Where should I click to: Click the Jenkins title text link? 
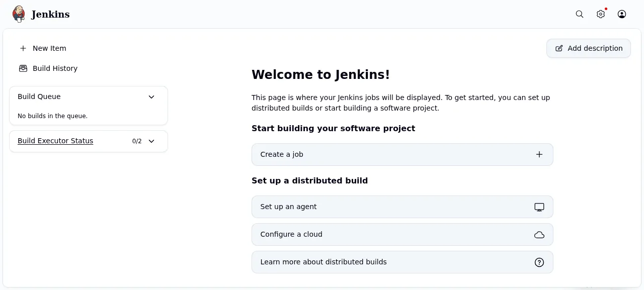point(50,14)
